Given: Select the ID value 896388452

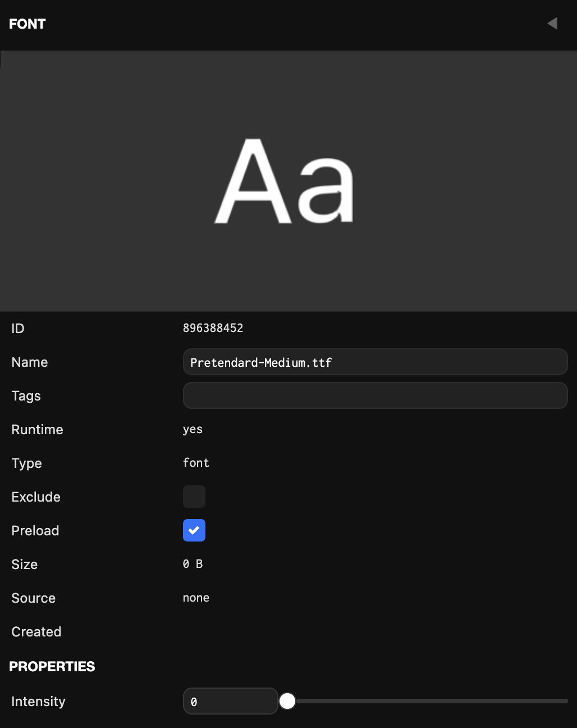Looking at the screenshot, I should (213, 328).
